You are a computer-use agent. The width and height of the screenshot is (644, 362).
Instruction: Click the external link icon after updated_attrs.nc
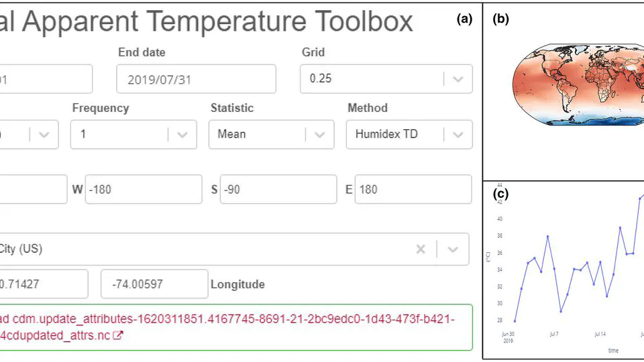(x=118, y=336)
